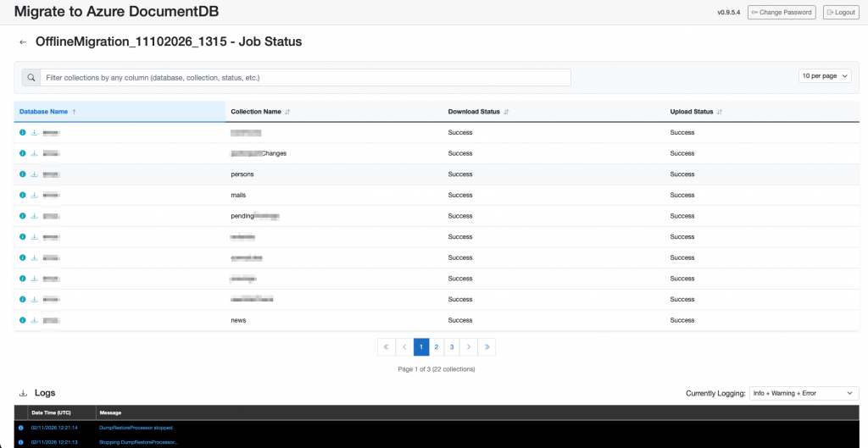Click the search magnifier icon

31,77
